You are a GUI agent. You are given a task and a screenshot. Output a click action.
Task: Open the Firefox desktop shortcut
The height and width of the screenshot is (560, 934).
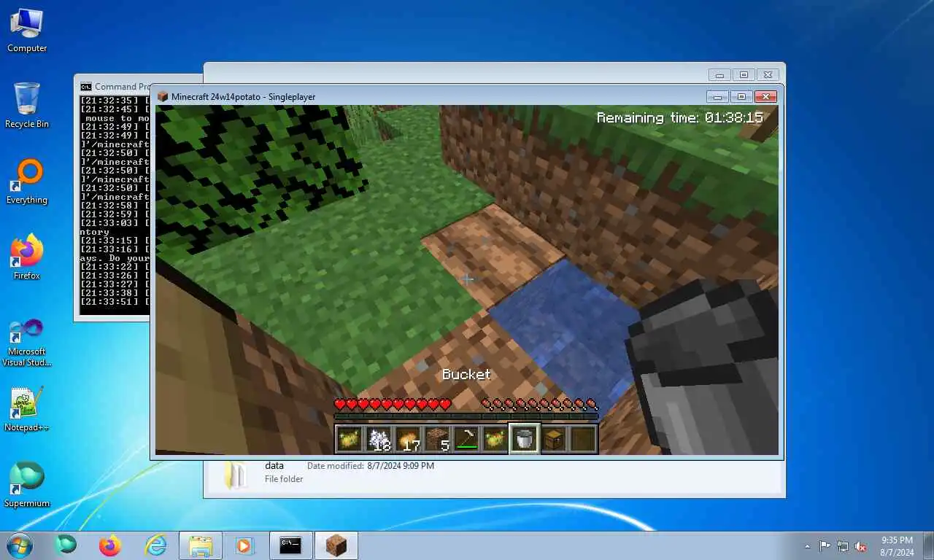tap(27, 257)
